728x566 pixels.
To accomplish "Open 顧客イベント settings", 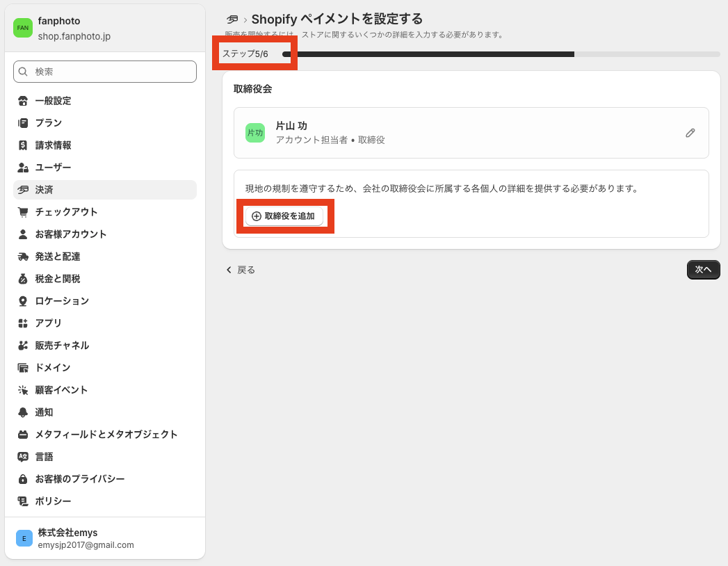I will tap(105, 390).
